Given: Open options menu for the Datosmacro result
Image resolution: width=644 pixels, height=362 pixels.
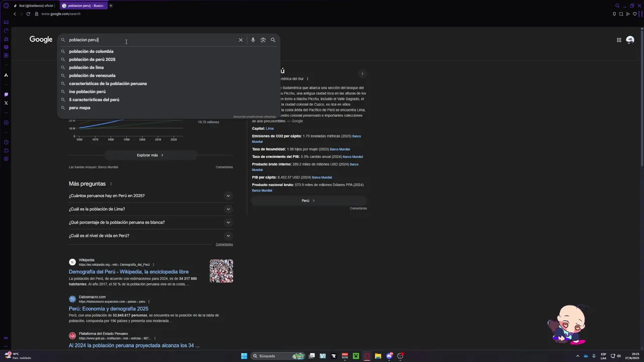Looking at the screenshot, I should (x=149, y=302).
